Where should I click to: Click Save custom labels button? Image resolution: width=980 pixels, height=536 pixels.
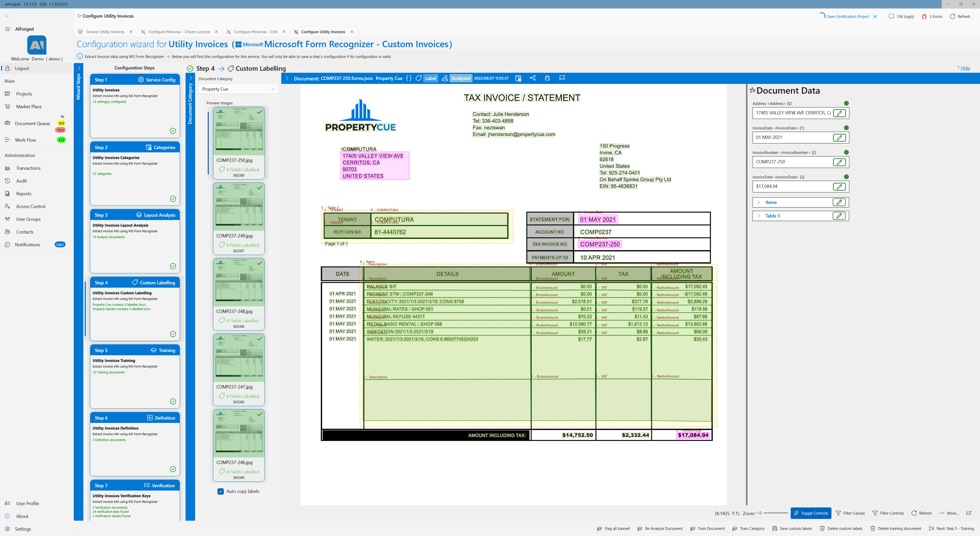pyautogui.click(x=792, y=528)
